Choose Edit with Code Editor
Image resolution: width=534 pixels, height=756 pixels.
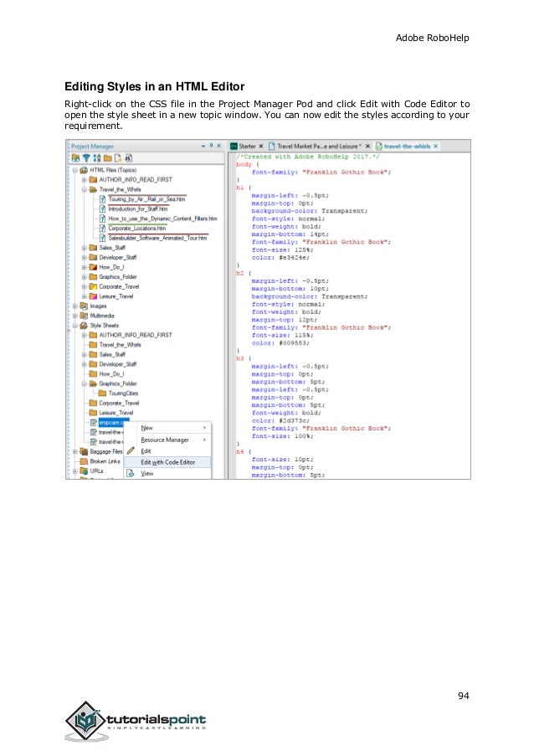[167, 462]
